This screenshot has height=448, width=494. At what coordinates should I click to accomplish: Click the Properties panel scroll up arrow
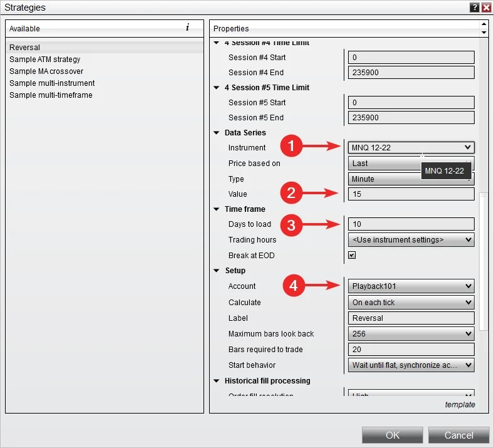tap(483, 24)
